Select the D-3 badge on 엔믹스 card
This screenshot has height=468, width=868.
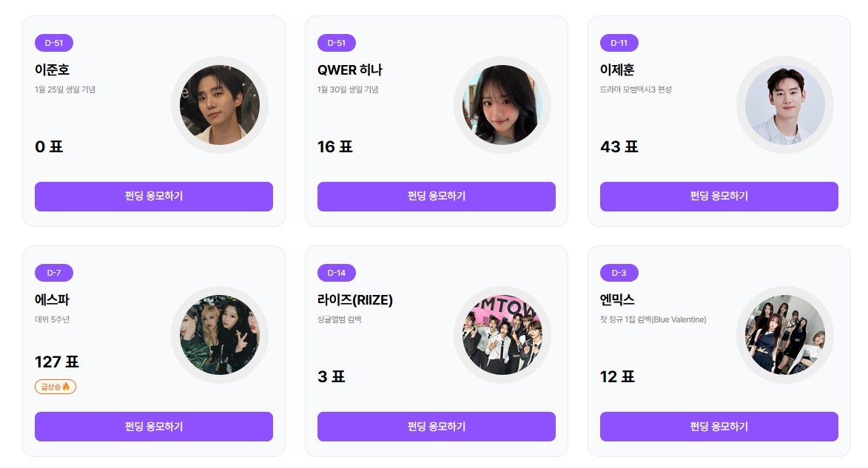click(619, 273)
